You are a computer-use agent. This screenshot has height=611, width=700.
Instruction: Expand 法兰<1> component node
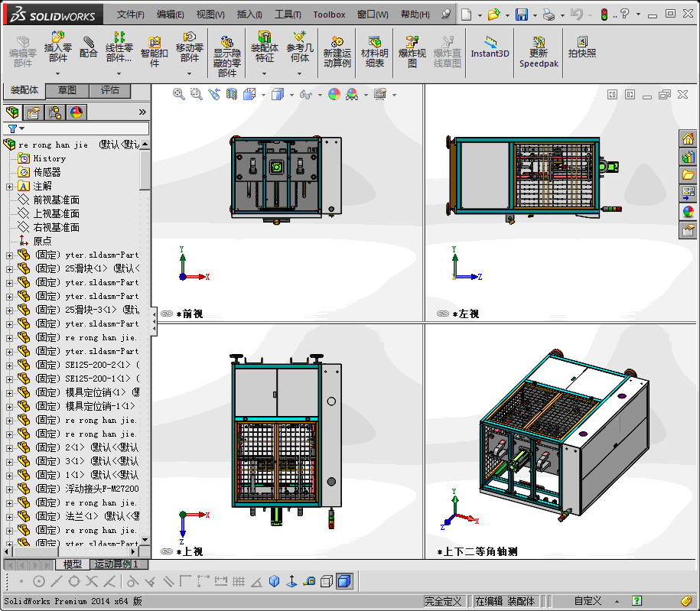(x=9, y=517)
